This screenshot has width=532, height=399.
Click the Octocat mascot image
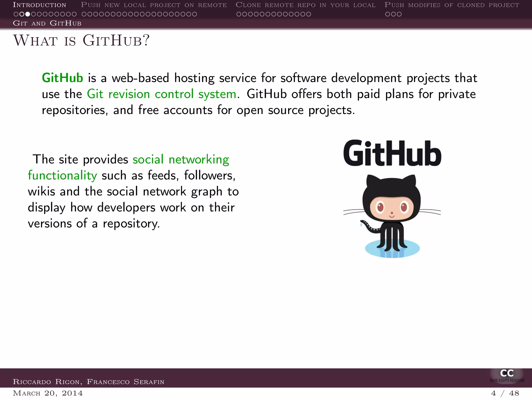coord(392,216)
